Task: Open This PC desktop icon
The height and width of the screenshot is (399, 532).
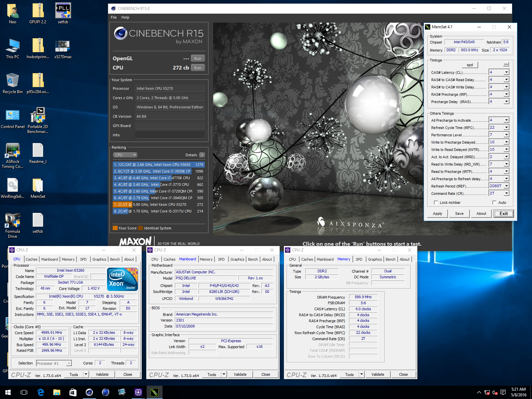Action: click(13, 48)
